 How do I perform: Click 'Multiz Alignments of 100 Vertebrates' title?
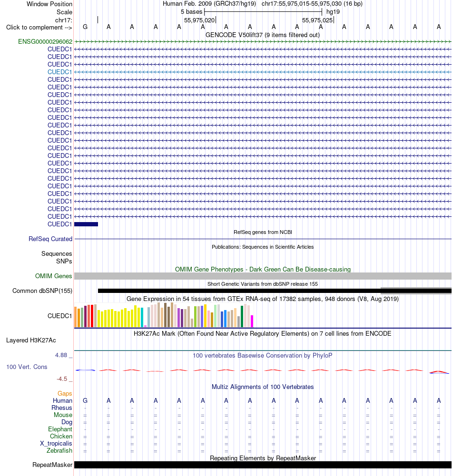263,387
